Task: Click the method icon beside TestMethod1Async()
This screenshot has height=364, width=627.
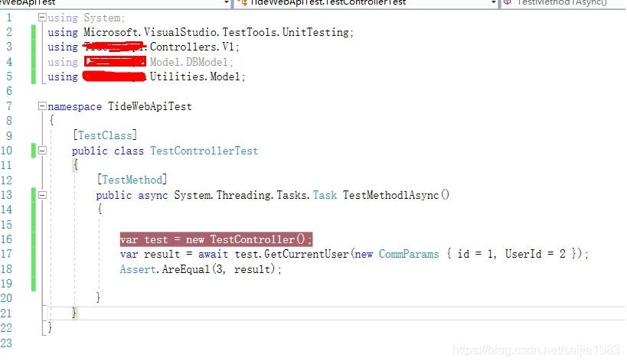Action: coord(507,2)
